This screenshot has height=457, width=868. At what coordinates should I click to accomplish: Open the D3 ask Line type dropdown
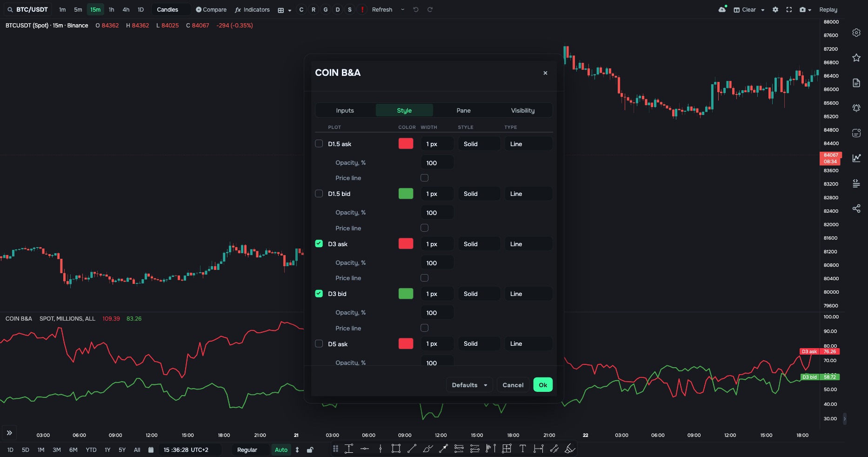(528, 244)
